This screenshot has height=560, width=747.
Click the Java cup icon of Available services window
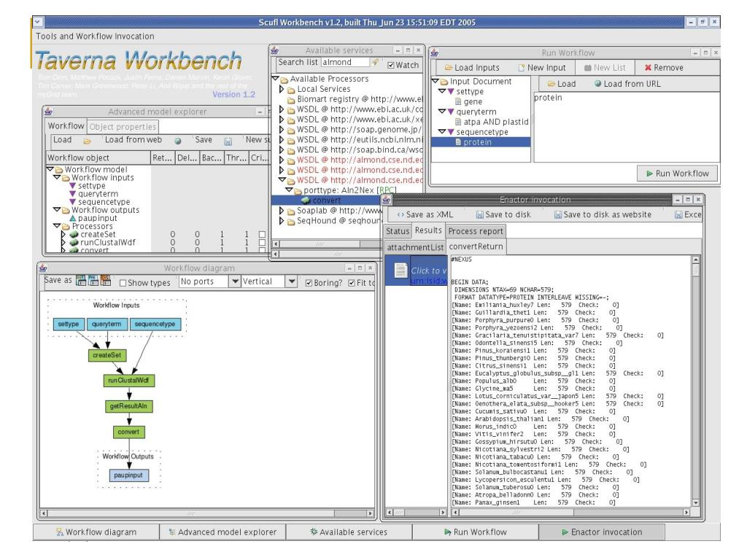coord(275,50)
